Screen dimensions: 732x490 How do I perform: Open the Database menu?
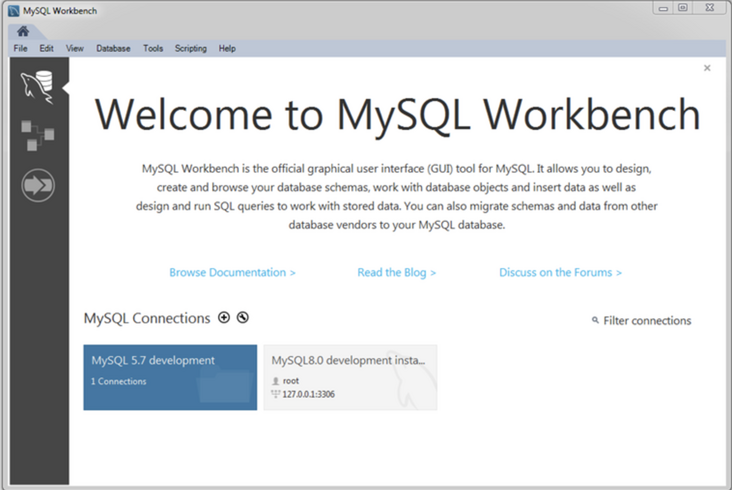[113, 48]
